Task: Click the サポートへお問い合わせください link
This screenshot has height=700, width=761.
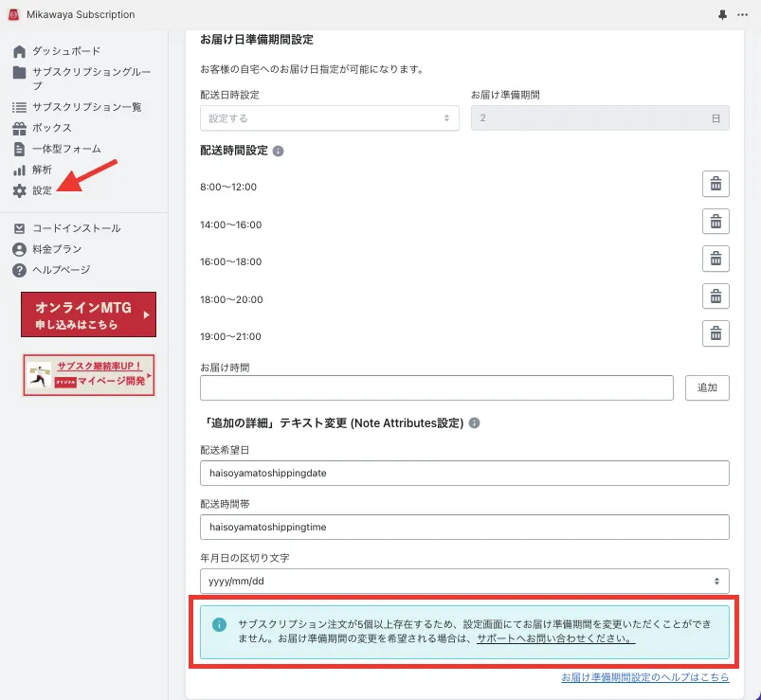Action: 555,638
